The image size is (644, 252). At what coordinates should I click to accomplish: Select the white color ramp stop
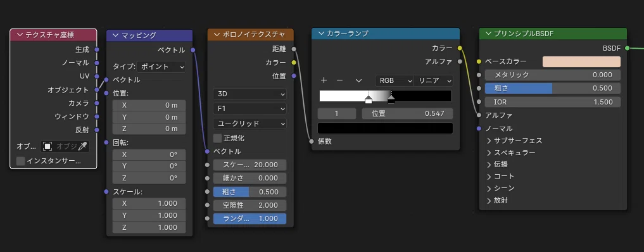pyautogui.click(x=369, y=100)
